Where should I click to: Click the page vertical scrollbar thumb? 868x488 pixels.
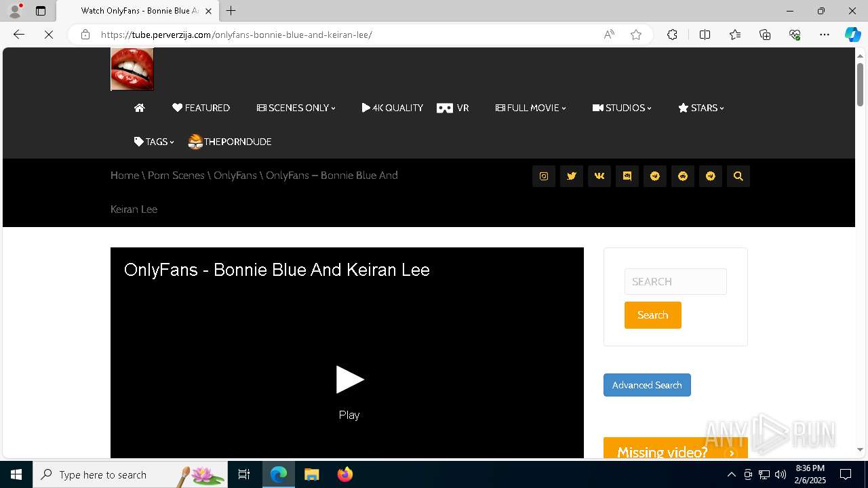(861, 84)
